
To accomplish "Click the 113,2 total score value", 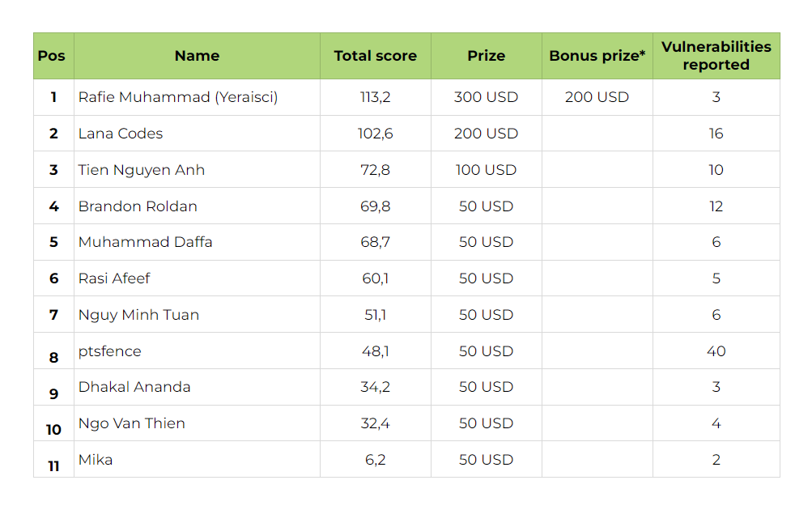I will 375,97.
